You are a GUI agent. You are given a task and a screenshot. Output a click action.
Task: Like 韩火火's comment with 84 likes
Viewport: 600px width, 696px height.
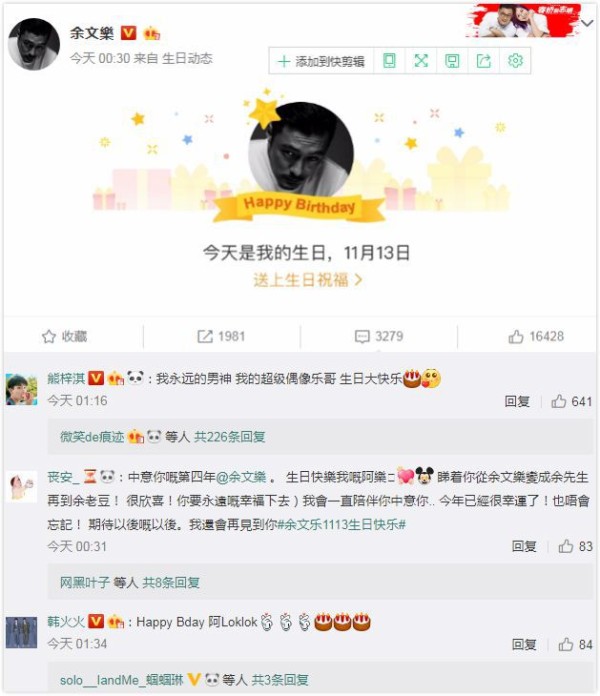click(575, 644)
